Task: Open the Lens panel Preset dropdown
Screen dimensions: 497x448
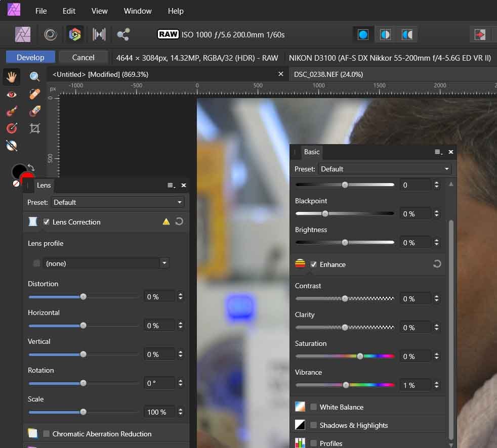Action: (117, 202)
